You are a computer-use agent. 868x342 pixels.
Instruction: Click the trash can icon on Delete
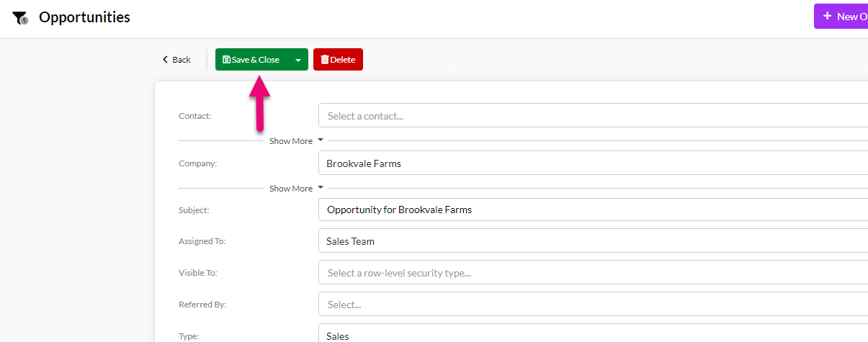point(325,60)
